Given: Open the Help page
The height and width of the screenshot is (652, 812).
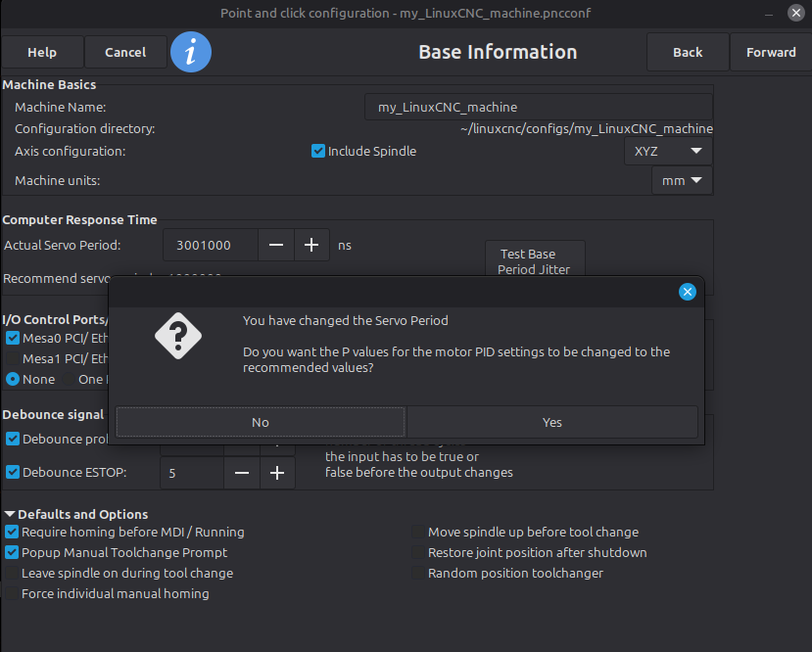Looking at the screenshot, I should pos(42,52).
